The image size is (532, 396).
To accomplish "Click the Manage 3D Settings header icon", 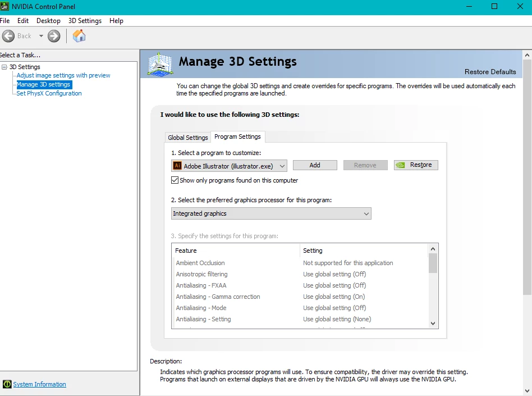I will [x=160, y=64].
